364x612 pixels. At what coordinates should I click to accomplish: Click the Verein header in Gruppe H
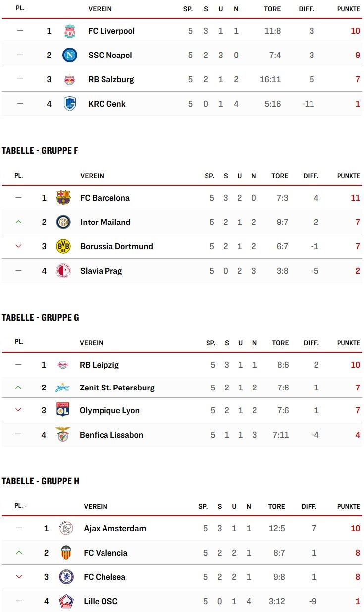(96, 506)
